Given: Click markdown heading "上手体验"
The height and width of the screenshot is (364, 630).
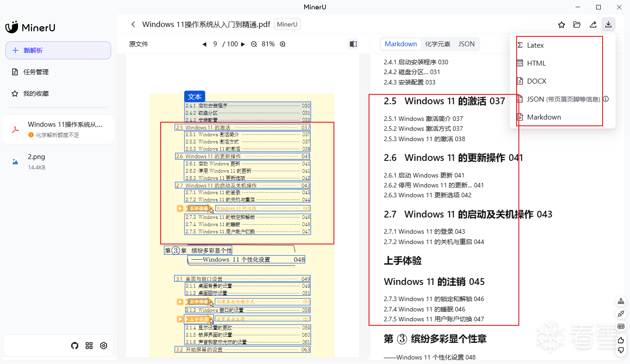Looking at the screenshot, I should (403, 261).
